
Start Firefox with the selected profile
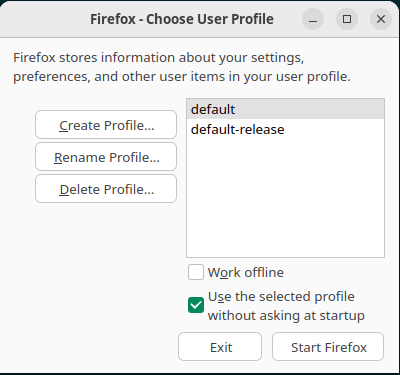[x=328, y=347]
